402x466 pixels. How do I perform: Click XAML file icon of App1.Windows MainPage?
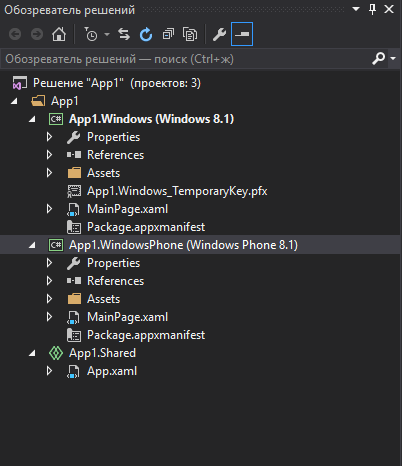(x=73, y=209)
